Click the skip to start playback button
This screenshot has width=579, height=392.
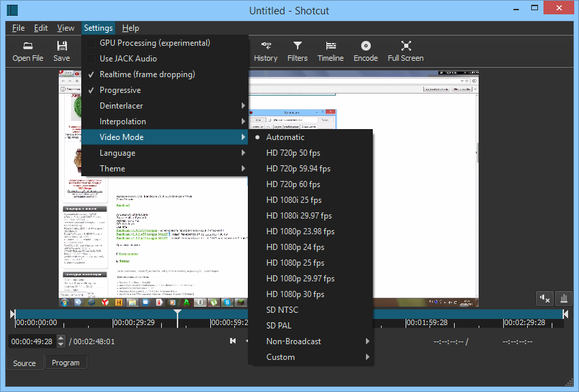233,341
